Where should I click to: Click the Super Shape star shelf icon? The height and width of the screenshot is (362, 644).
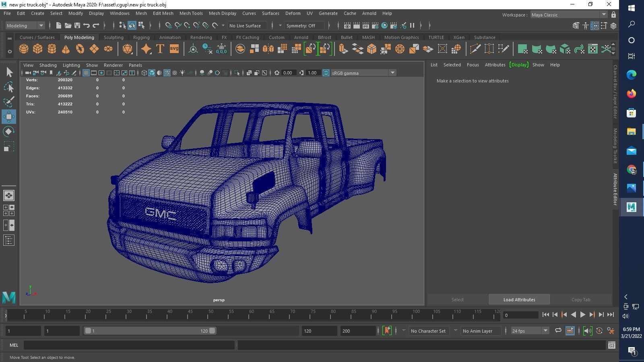(146, 49)
